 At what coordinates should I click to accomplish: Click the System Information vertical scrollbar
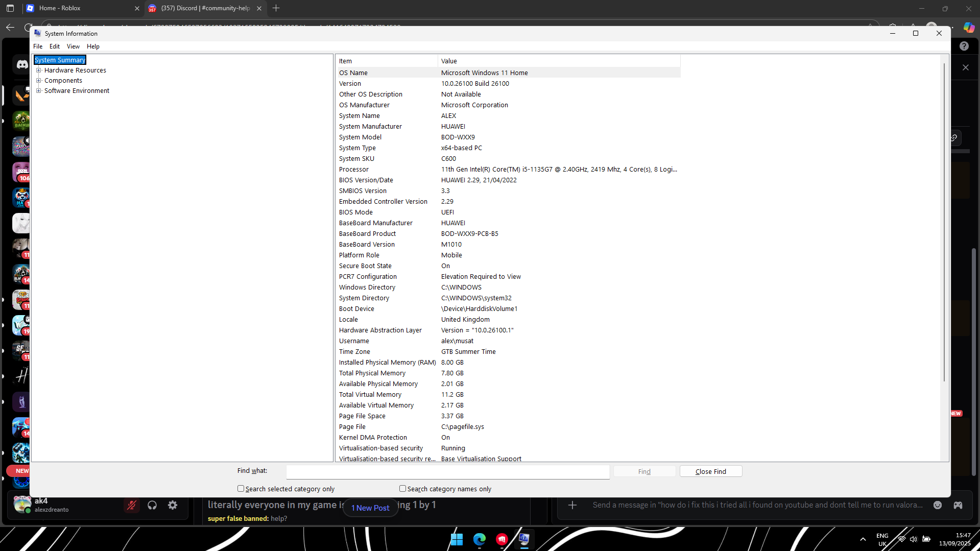(944, 222)
